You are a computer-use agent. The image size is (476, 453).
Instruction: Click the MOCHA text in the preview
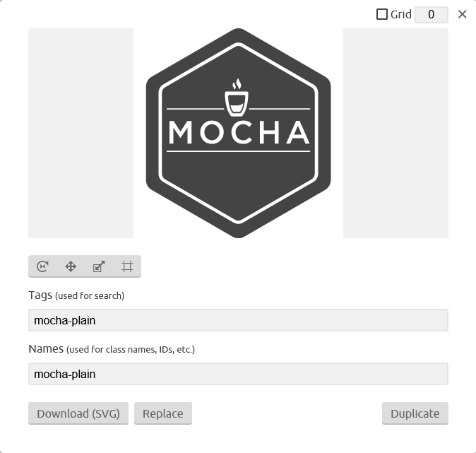pyautogui.click(x=239, y=132)
